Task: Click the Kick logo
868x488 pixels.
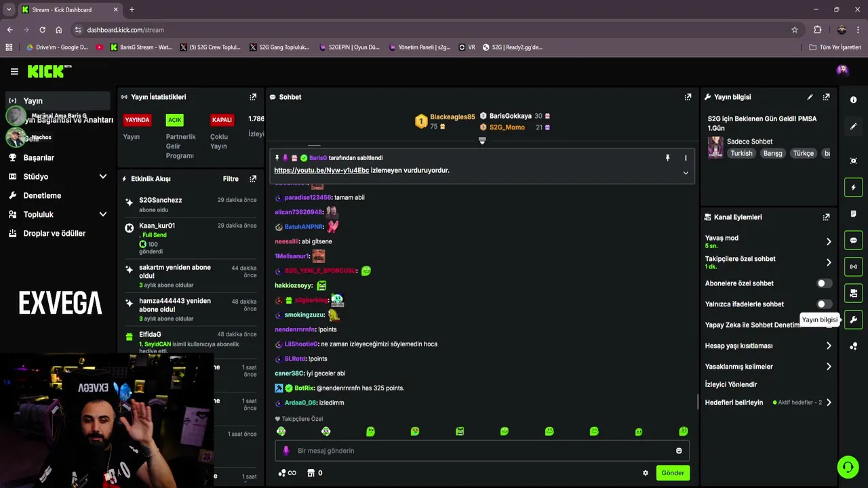Action: pos(49,71)
